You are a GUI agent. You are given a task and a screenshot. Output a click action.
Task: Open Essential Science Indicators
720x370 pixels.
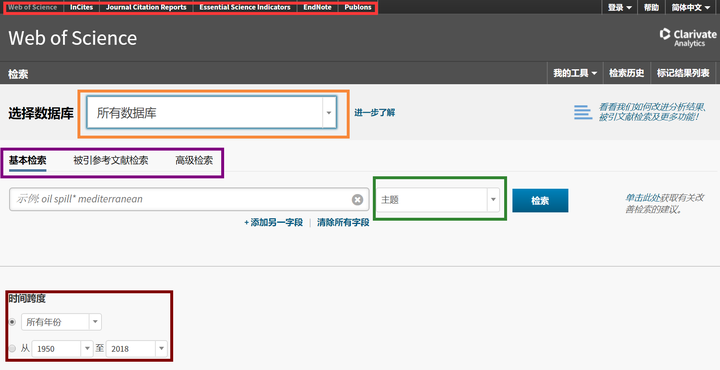tap(245, 7)
